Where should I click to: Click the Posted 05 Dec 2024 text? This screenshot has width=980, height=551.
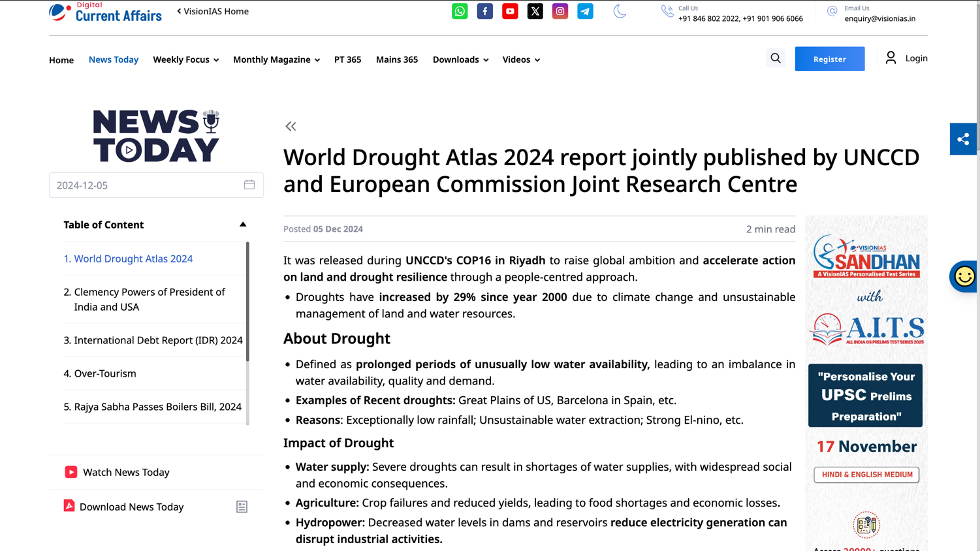[x=323, y=229]
